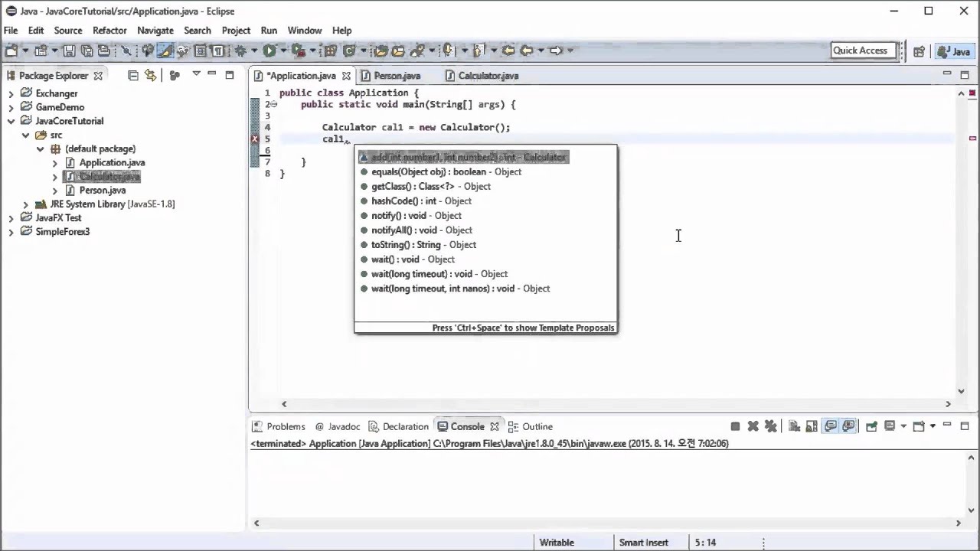The width and height of the screenshot is (980, 551).
Task: Click the New Java Package icon
Action: (330, 51)
